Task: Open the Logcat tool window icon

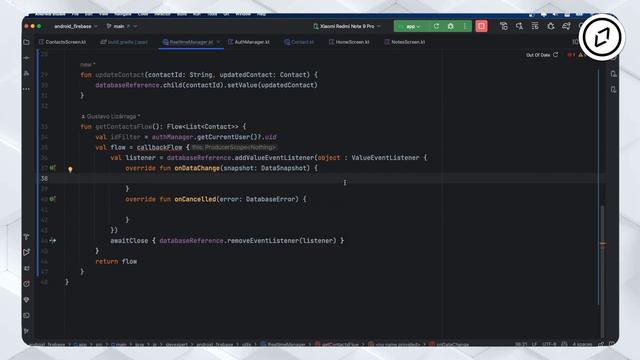Action: 27,268
